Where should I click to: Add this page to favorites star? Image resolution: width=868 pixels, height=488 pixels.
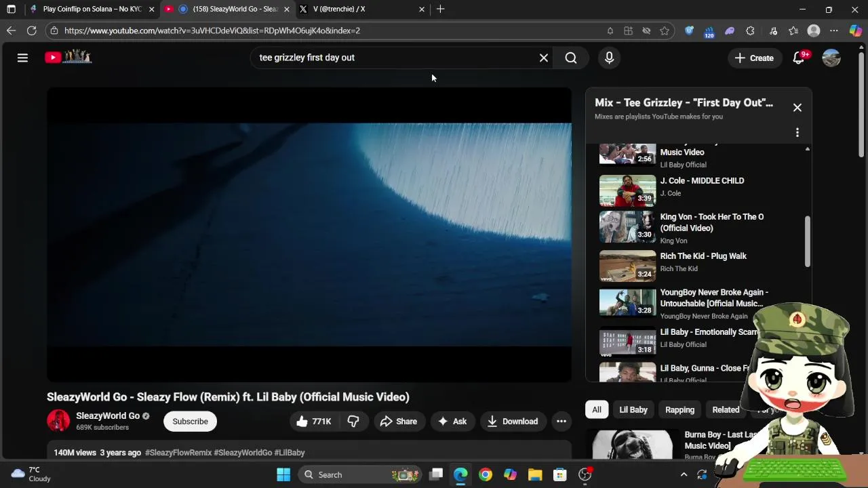tap(665, 30)
